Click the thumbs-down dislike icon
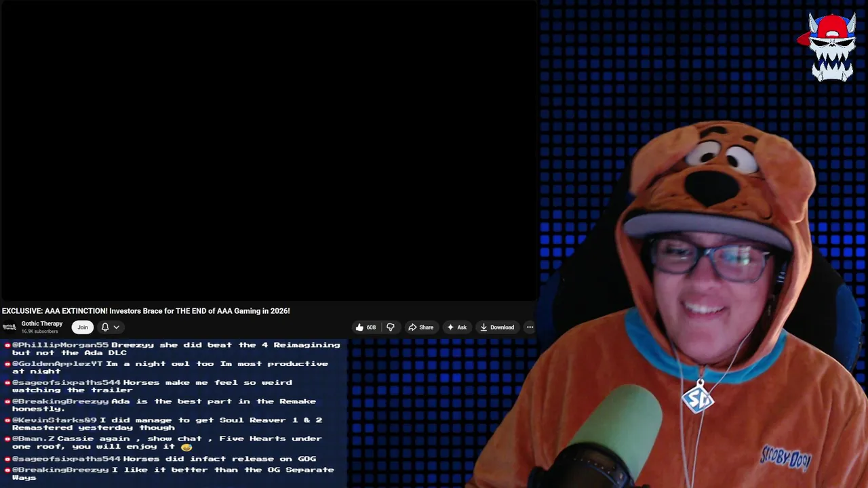Viewport: 868px width, 488px height. coord(391,327)
